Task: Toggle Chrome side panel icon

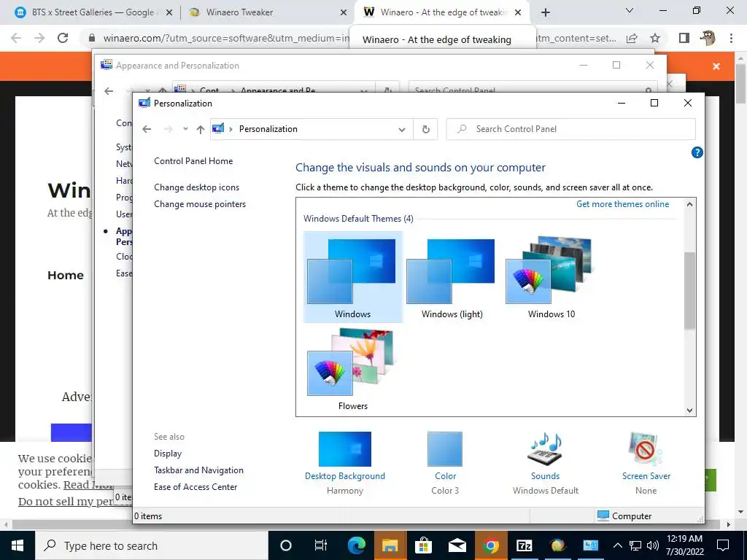Action: (x=684, y=38)
